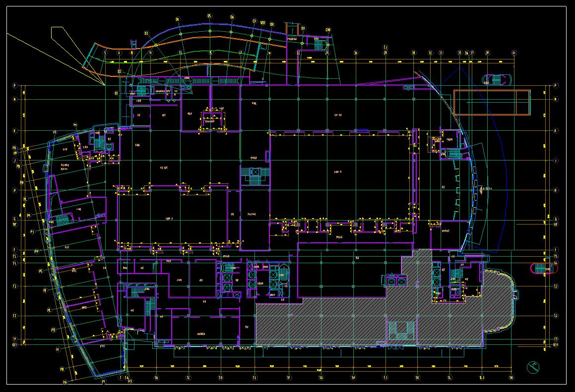Screen dimensions: 575x392
Task: Click top axis bubble 39
Action: tap(487, 53)
